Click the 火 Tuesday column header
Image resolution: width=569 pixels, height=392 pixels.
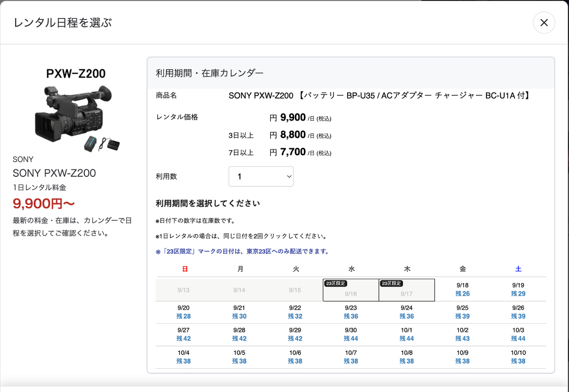point(296,269)
